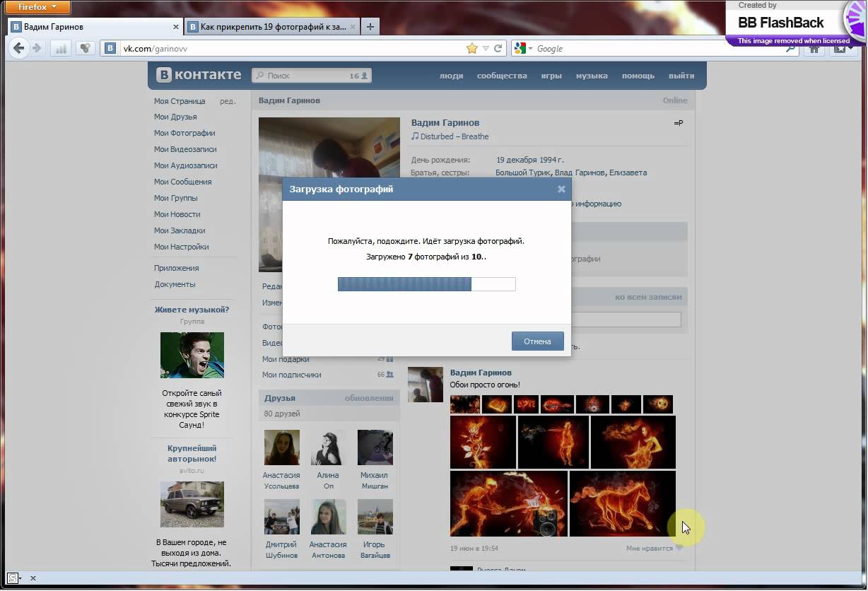The height and width of the screenshot is (591, 868).
Task: Close the Загрузка фотографий dialog
Action: coord(561,189)
